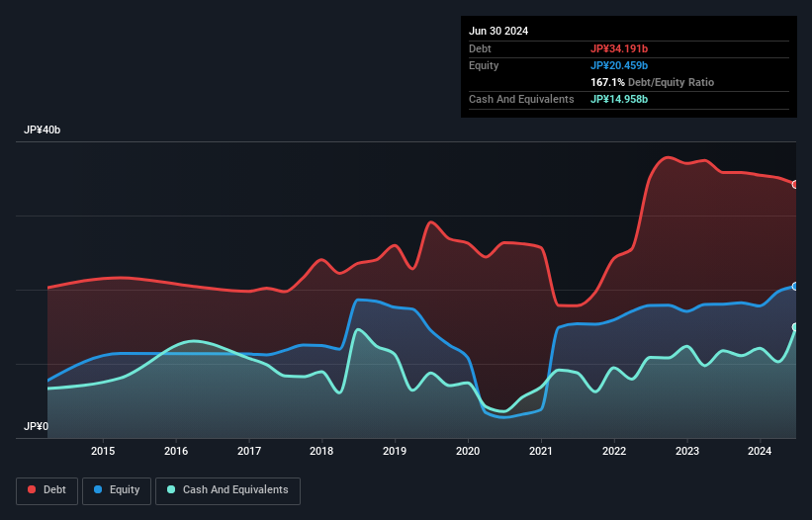The height and width of the screenshot is (520, 812).
Task: Select the 2022 x-axis label
Action: tap(614, 451)
